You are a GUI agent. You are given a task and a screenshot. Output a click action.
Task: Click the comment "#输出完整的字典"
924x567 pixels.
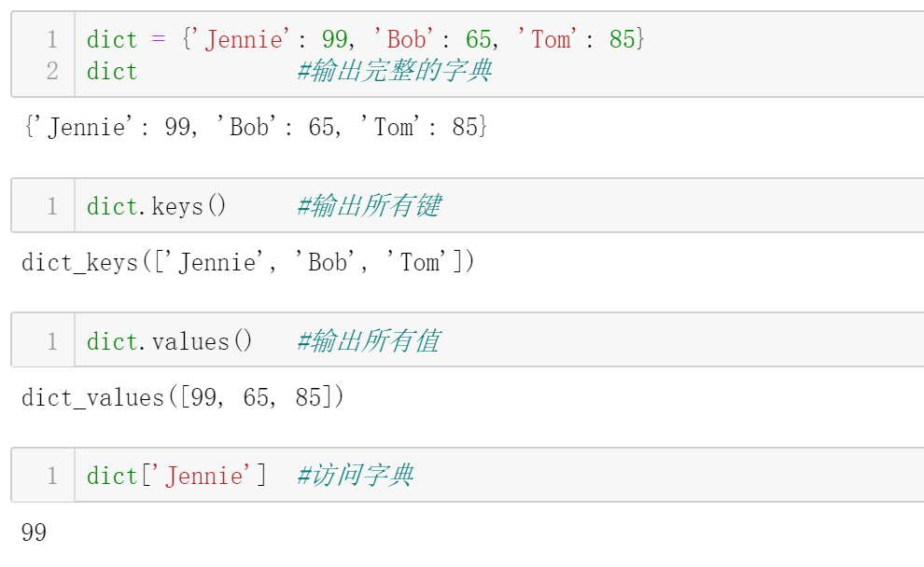click(395, 71)
